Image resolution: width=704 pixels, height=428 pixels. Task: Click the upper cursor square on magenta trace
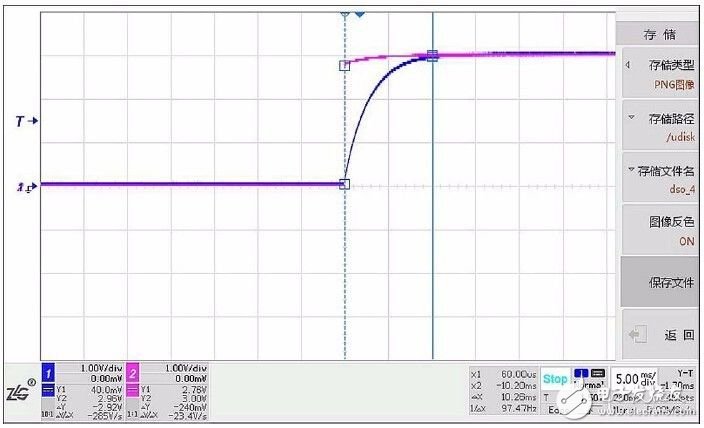coord(345,65)
